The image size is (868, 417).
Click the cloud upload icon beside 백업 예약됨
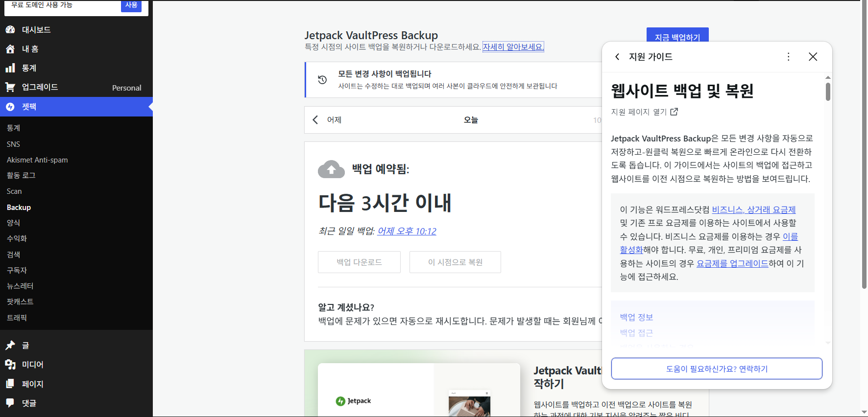(x=332, y=169)
